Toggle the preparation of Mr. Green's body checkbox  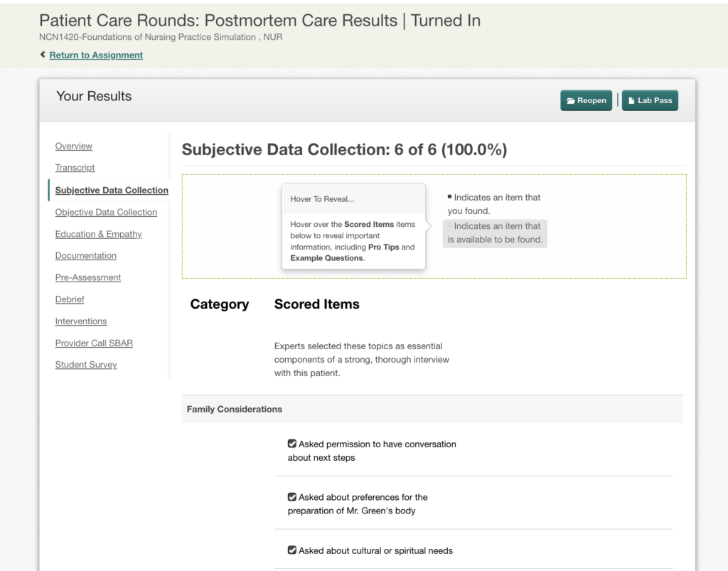[x=292, y=497]
